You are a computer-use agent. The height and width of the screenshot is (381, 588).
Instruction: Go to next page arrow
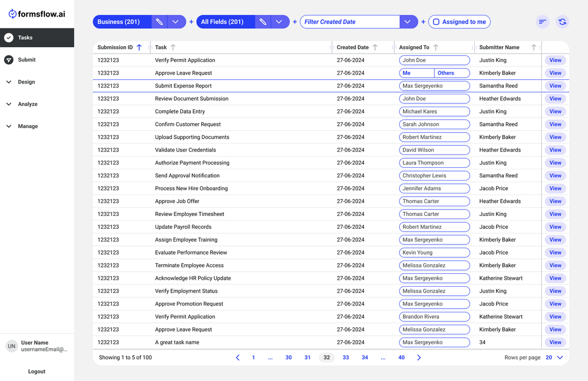click(419, 357)
